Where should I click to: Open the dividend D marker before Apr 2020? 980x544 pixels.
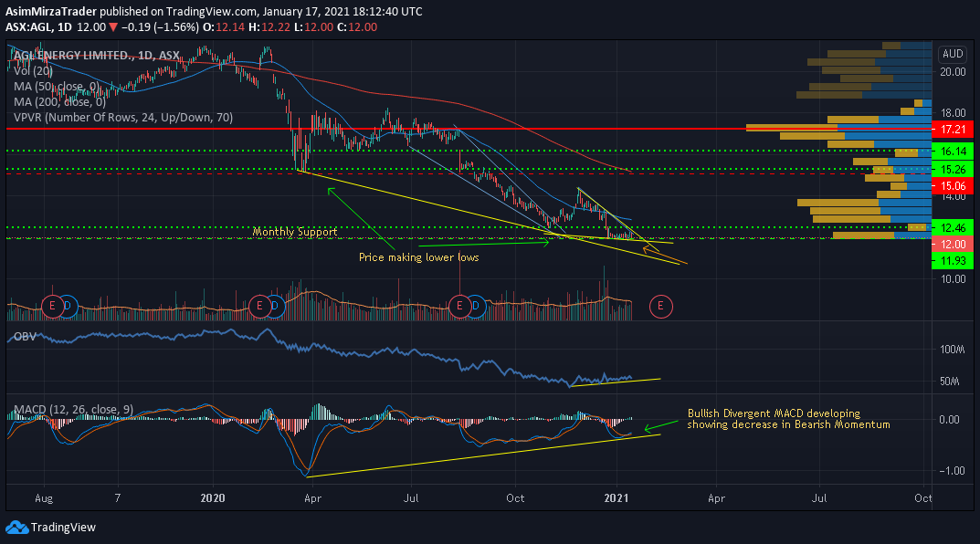[x=275, y=306]
